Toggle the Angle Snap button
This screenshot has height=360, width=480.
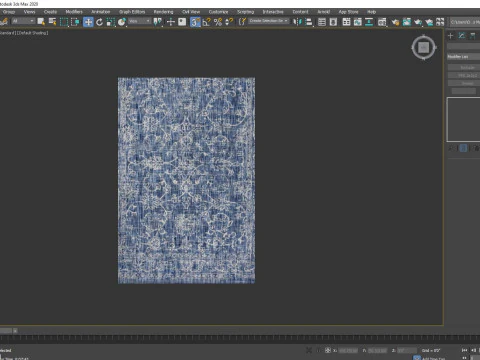click(207, 22)
